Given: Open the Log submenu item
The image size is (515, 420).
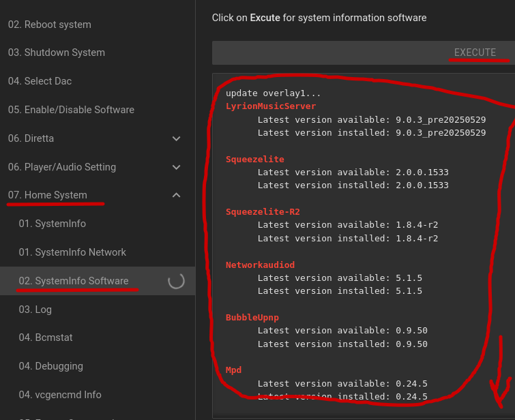Looking at the screenshot, I should (35, 310).
